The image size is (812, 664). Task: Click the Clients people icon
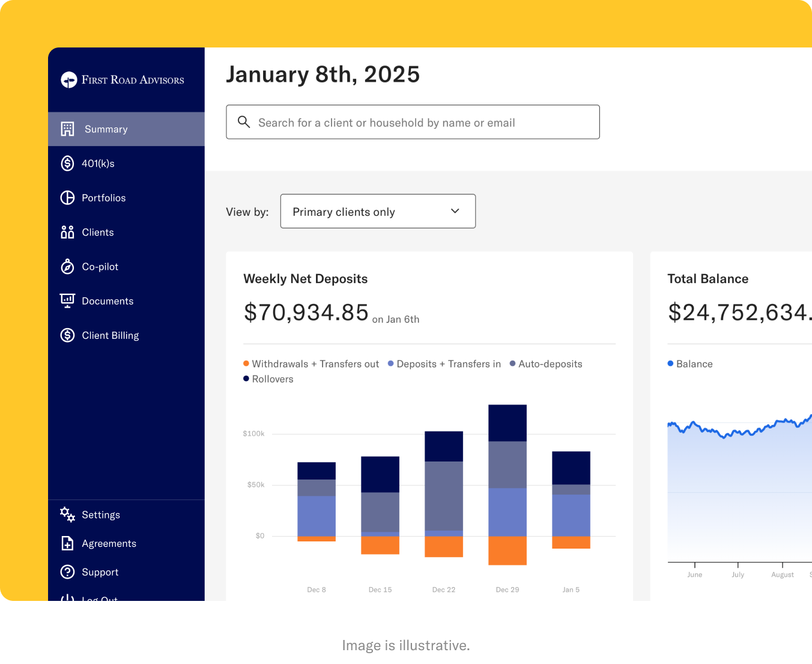[67, 232]
